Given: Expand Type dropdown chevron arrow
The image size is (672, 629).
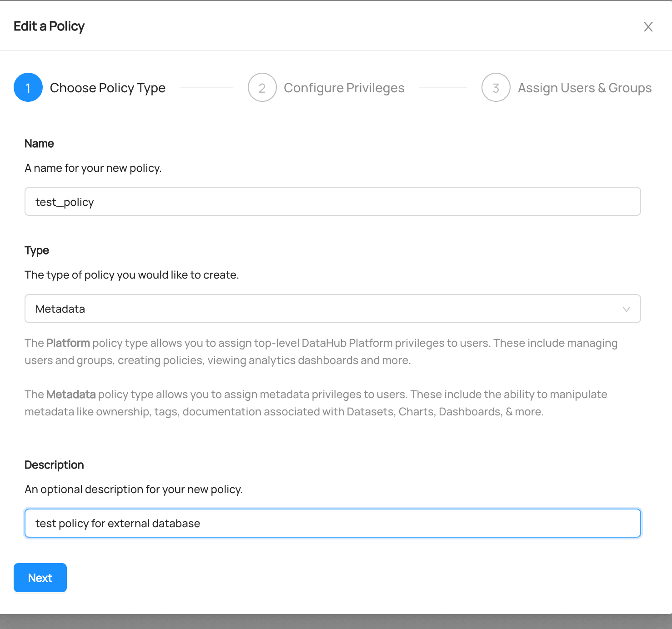Looking at the screenshot, I should 627,309.
